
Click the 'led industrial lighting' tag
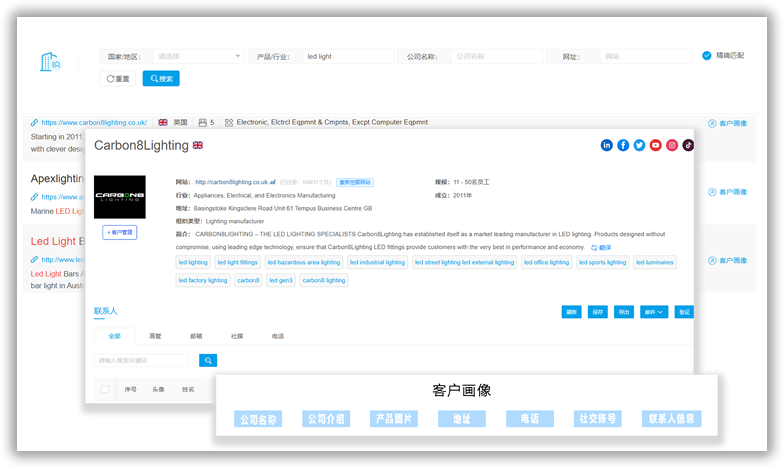click(378, 262)
